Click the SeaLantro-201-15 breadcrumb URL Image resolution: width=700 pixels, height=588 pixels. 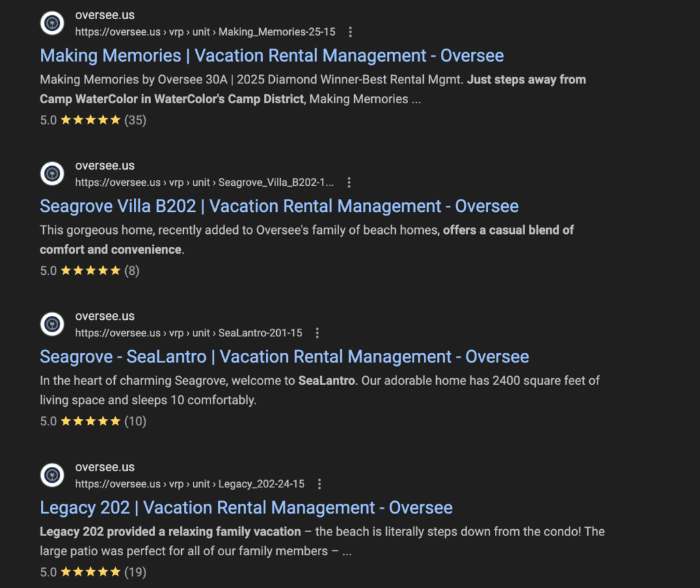(189, 332)
